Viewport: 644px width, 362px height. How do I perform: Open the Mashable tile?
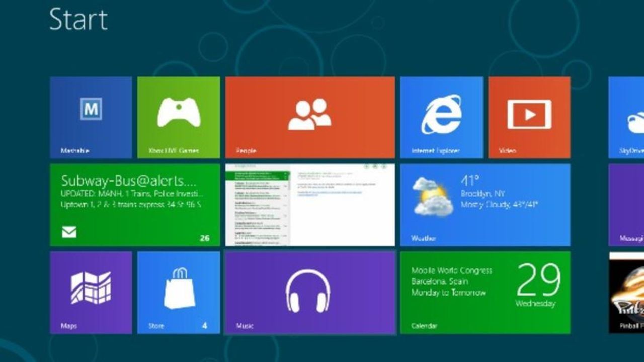(91, 117)
